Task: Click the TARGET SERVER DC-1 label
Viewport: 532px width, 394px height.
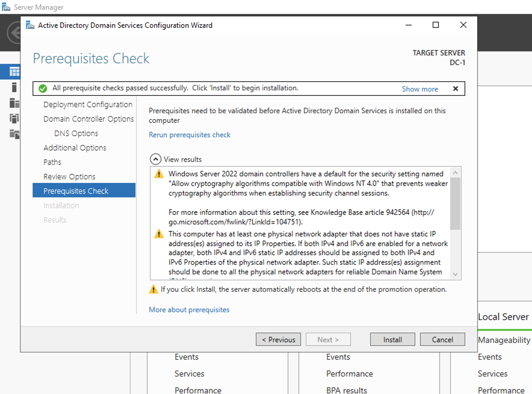Action: coord(439,58)
